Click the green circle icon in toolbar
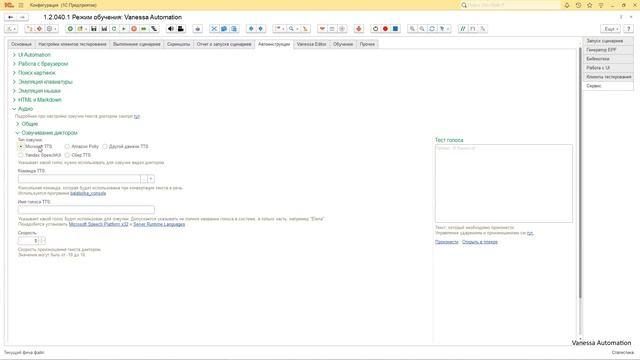Viewport: 640px width, 360px height. click(x=70, y=29)
